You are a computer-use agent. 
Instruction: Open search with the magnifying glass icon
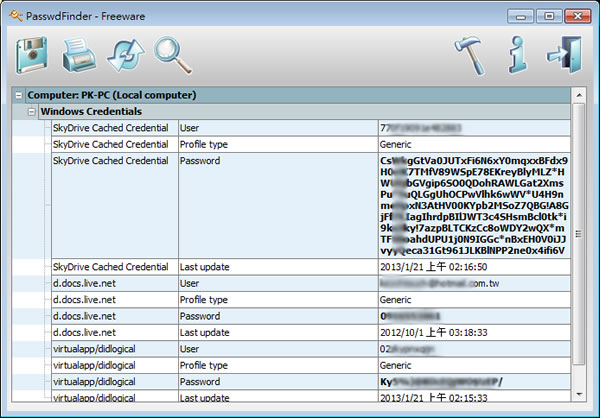pyautogui.click(x=171, y=54)
